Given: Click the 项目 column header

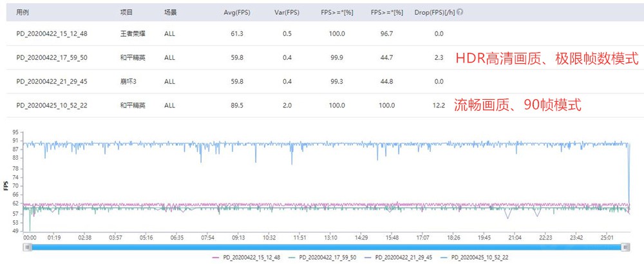Looking at the screenshot, I should pyautogui.click(x=126, y=12).
